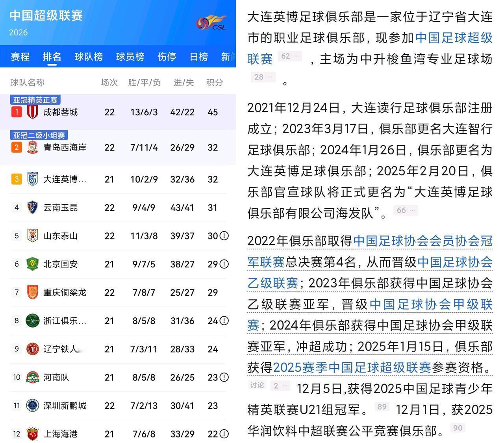Open the 日榜 tab
504x443 pixels.
[199, 57]
